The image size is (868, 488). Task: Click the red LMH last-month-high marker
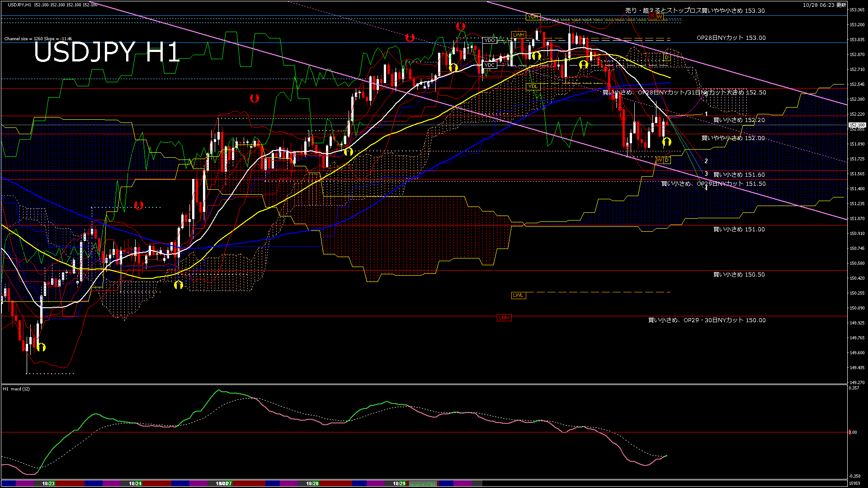coord(503,318)
